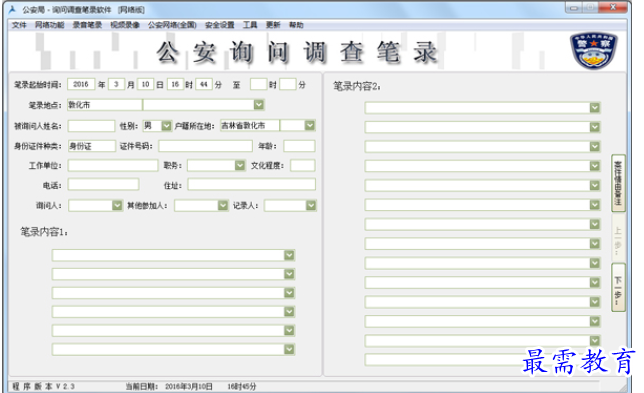Viewport: 644px width, 393px height.
Task: Click the 笔录地点 field showing 敦化市
Action: click(104, 105)
